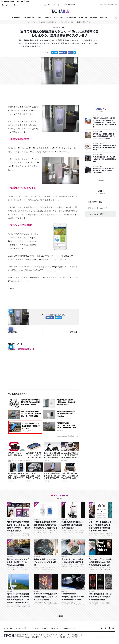The height and width of the screenshot is (644, 119).
Task: Open Twitter icon in the top bar
Action: click(7, 5)
